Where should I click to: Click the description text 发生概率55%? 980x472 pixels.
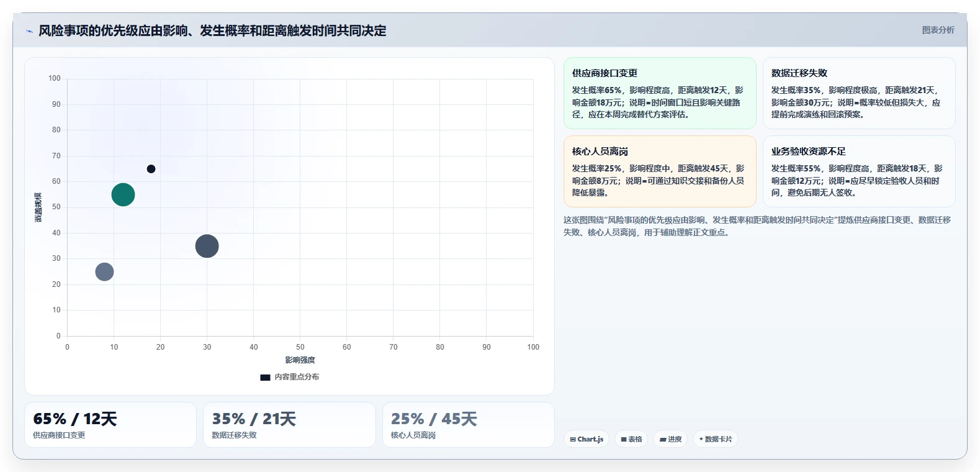pyautogui.click(x=857, y=181)
